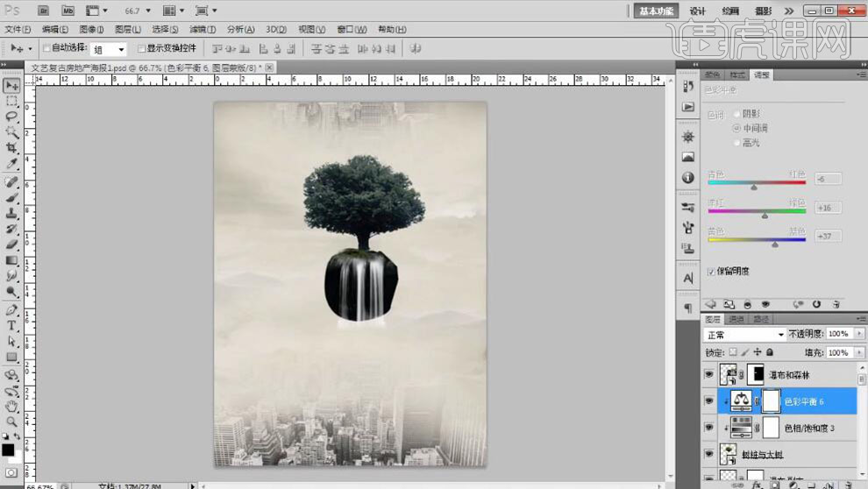Switch to the 绘画 workspace
The height and width of the screenshot is (489, 868).
730,11
